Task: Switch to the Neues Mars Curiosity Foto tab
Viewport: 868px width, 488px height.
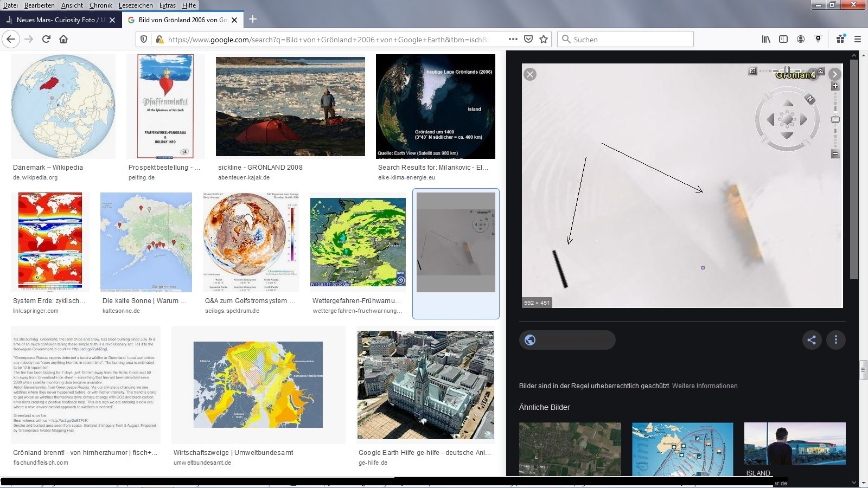Action: (x=57, y=20)
